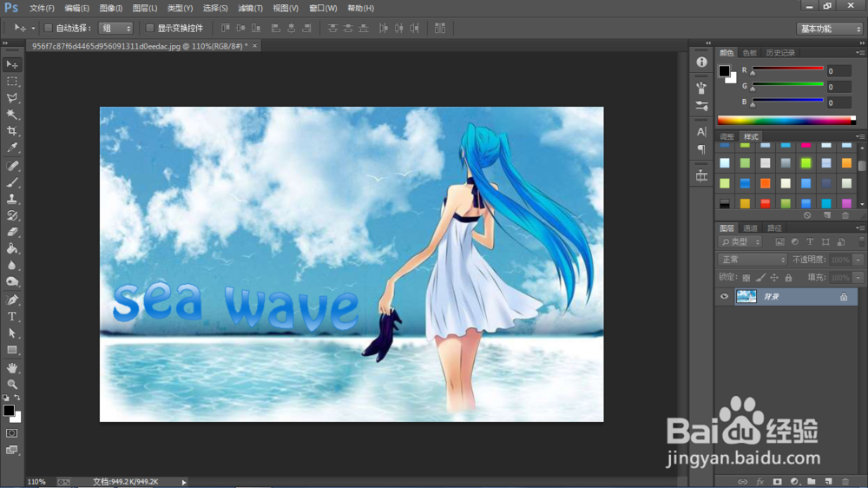The image size is (868, 488).
Task: Select the Zoom tool
Action: [11, 384]
